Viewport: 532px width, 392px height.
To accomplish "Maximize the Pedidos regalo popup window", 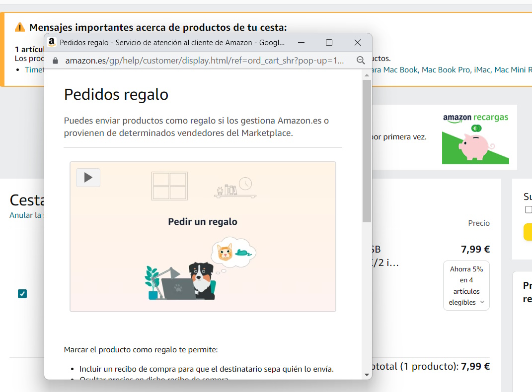I will [x=329, y=42].
